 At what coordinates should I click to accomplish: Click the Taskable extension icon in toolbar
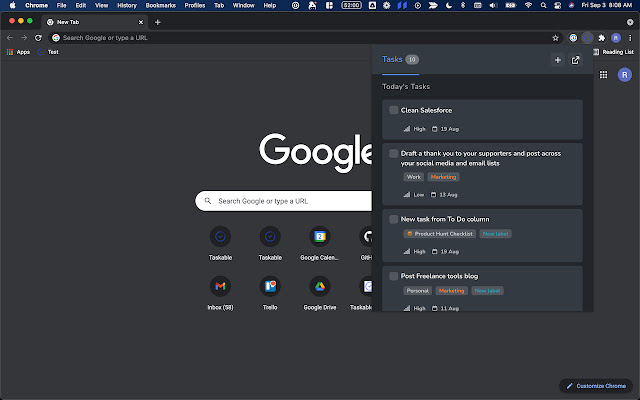(x=587, y=38)
